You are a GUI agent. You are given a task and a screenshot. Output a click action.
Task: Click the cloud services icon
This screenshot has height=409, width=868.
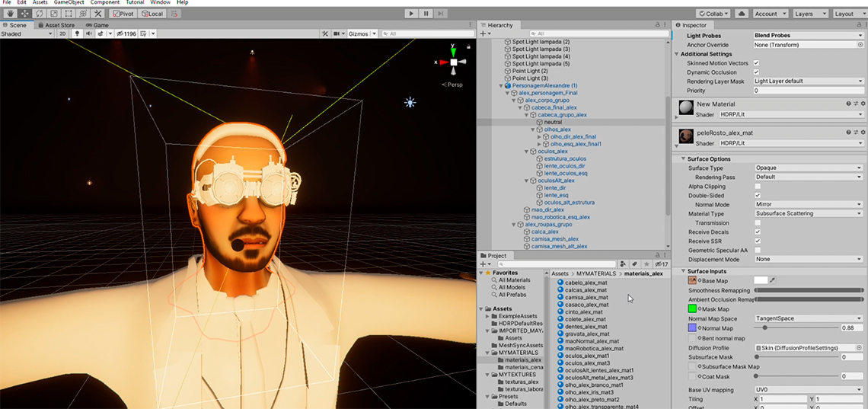coord(742,14)
